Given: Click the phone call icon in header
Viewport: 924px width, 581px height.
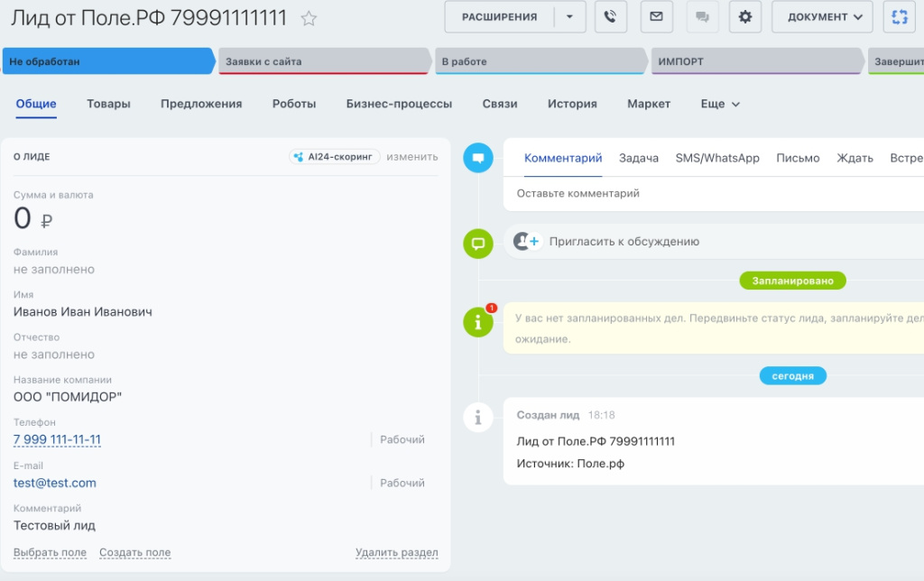Looking at the screenshot, I should 611,16.
